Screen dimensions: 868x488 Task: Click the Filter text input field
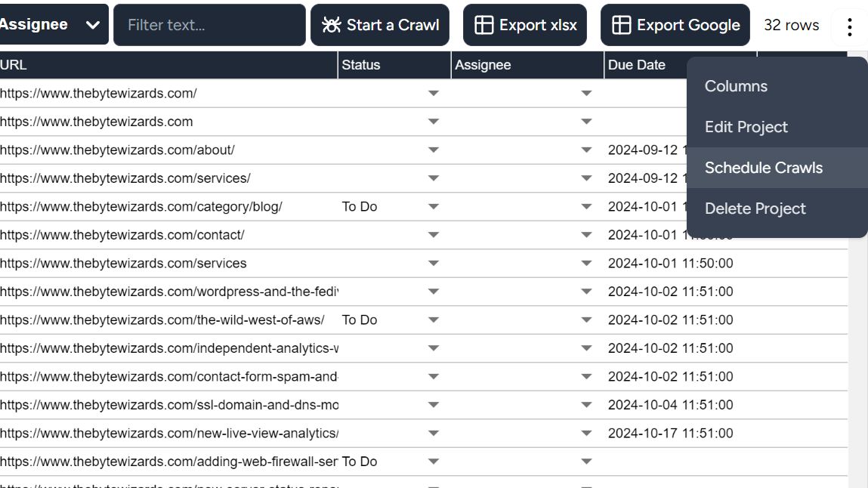pos(209,25)
